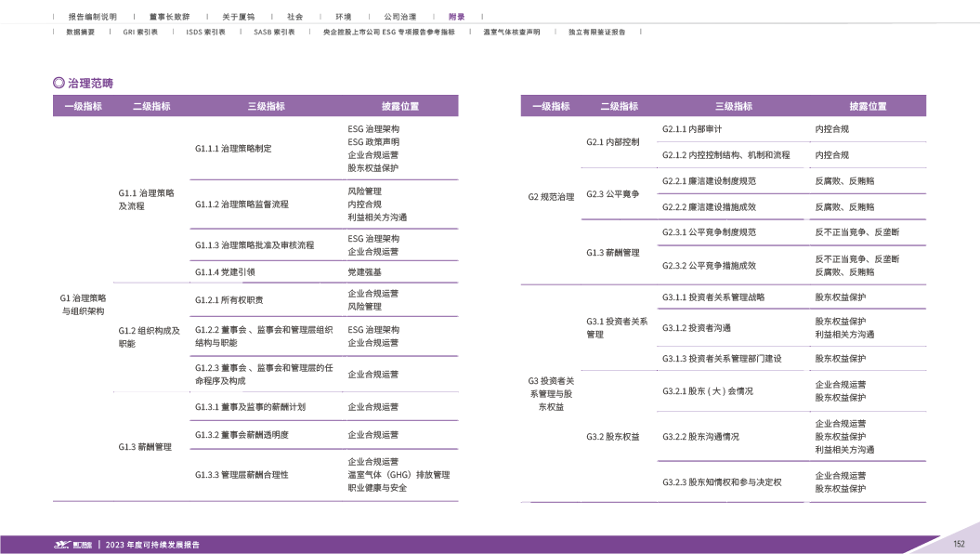Screen dimensions: 980x554
Task: Click the G2.1.1 内部审计 entry
Action: tap(692, 129)
